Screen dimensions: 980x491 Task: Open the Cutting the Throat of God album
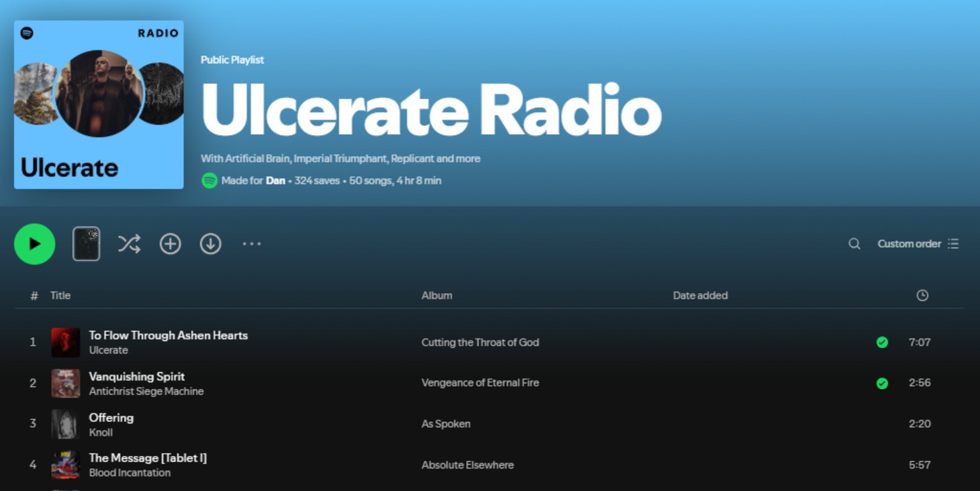point(480,343)
